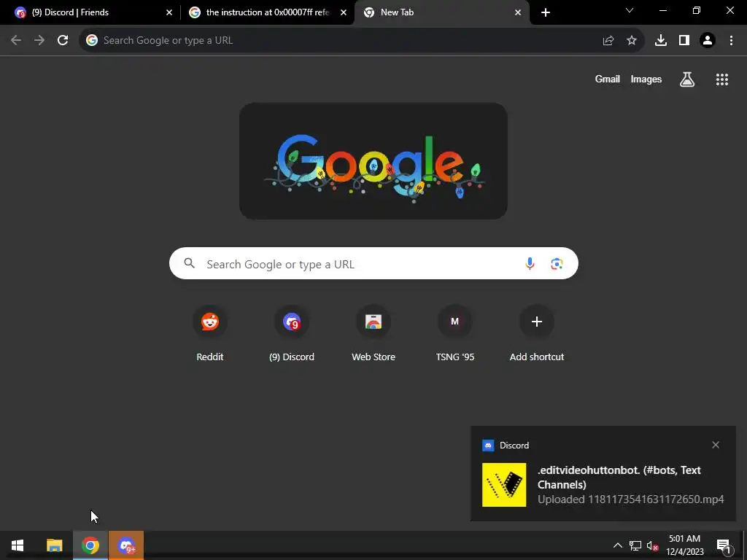Screen dimensions: 747x560
Task: Open the Discord app in the taskbar
Action: (x=126, y=545)
